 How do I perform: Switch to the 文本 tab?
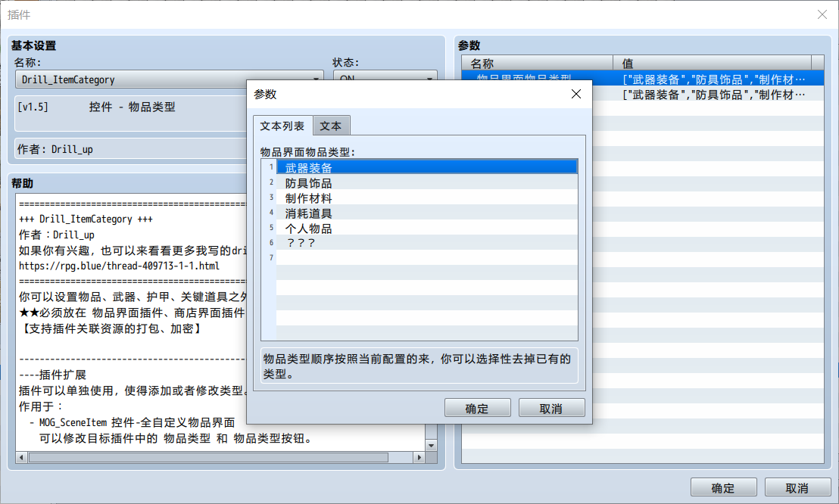tap(331, 126)
